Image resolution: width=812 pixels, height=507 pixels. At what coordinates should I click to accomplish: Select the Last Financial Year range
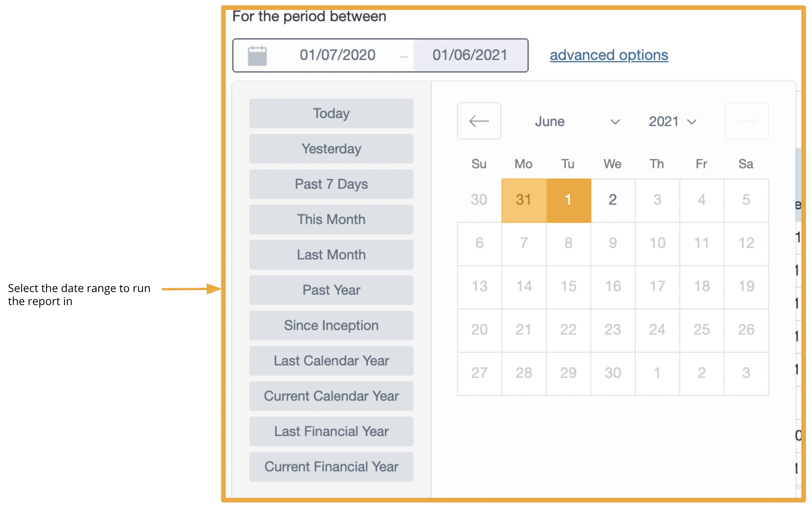[331, 431]
